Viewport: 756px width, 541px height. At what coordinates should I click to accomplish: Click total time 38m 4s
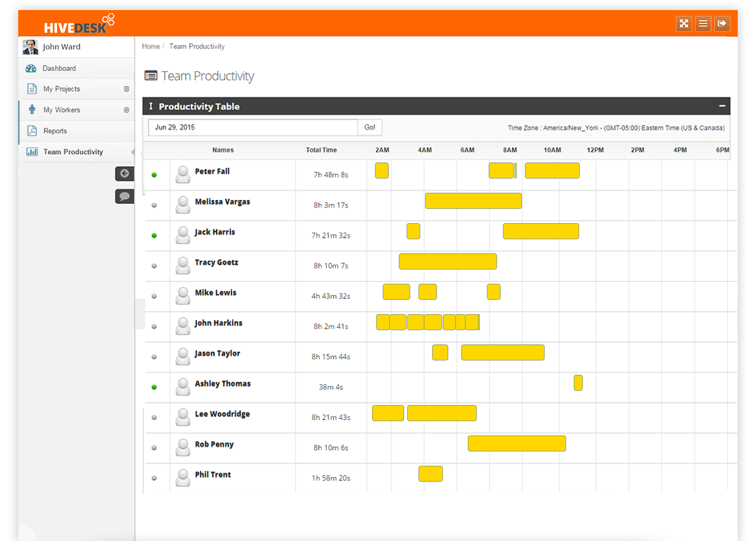tap(331, 387)
